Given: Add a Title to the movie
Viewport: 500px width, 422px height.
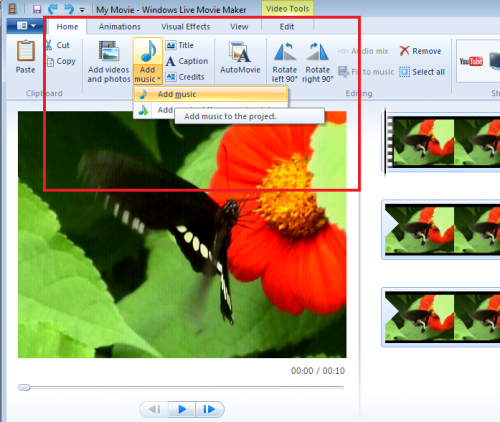Looking at the screenshot, I should (179, 45).
